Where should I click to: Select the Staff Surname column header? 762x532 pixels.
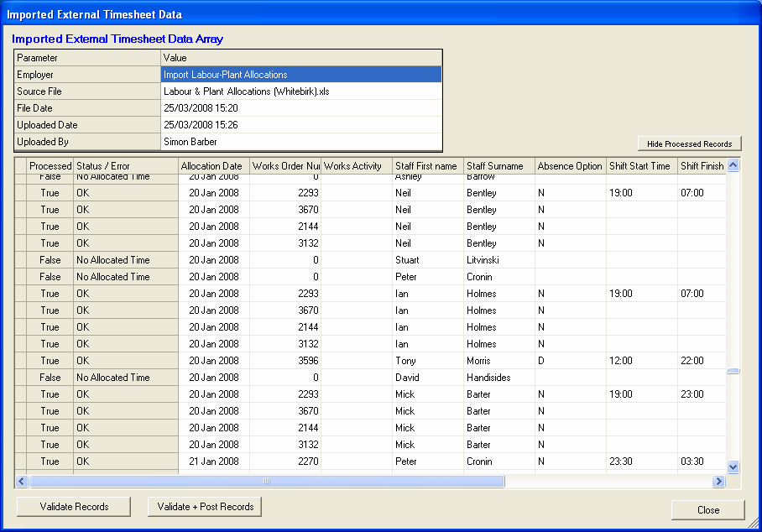pyautogui.click(x=498, y=166)
